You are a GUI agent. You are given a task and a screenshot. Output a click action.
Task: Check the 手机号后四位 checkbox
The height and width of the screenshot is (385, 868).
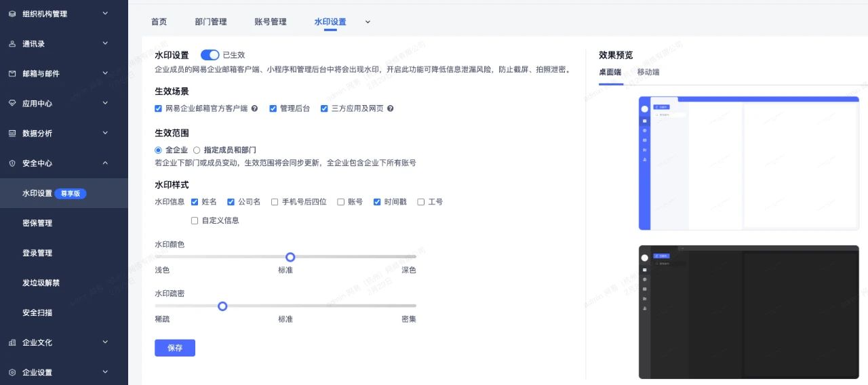pos(275,202)
